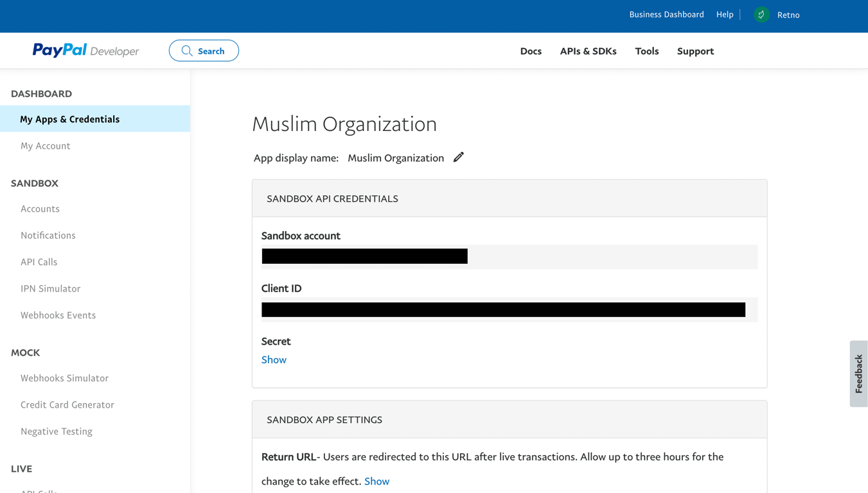Open Sandbox Accounts page

(40, 209)
